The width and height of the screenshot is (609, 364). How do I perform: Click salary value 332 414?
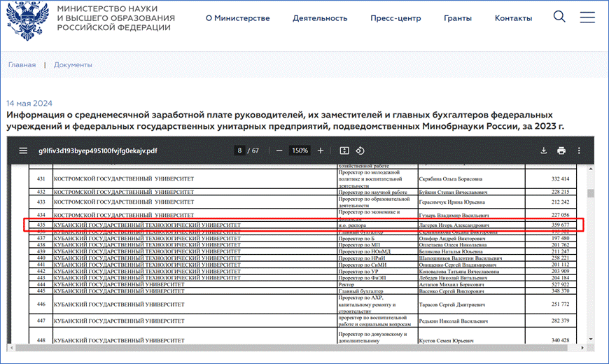pyautogui.click(x=560, y=179)
